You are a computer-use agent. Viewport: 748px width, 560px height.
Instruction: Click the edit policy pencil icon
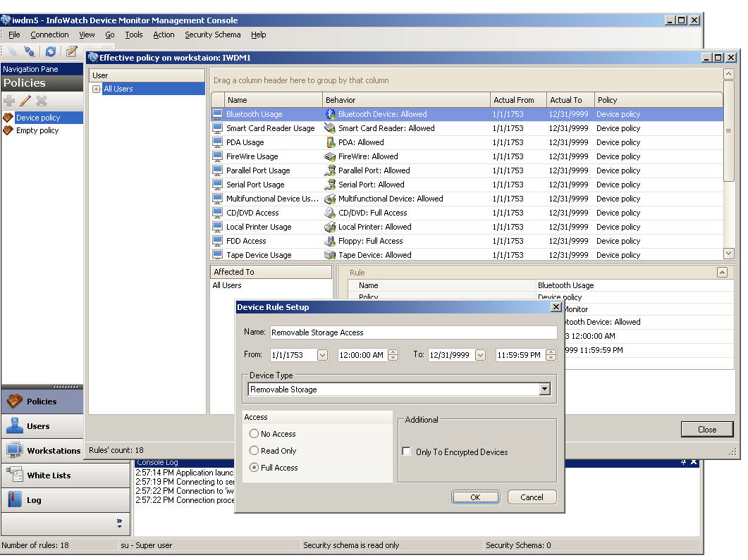25,101
